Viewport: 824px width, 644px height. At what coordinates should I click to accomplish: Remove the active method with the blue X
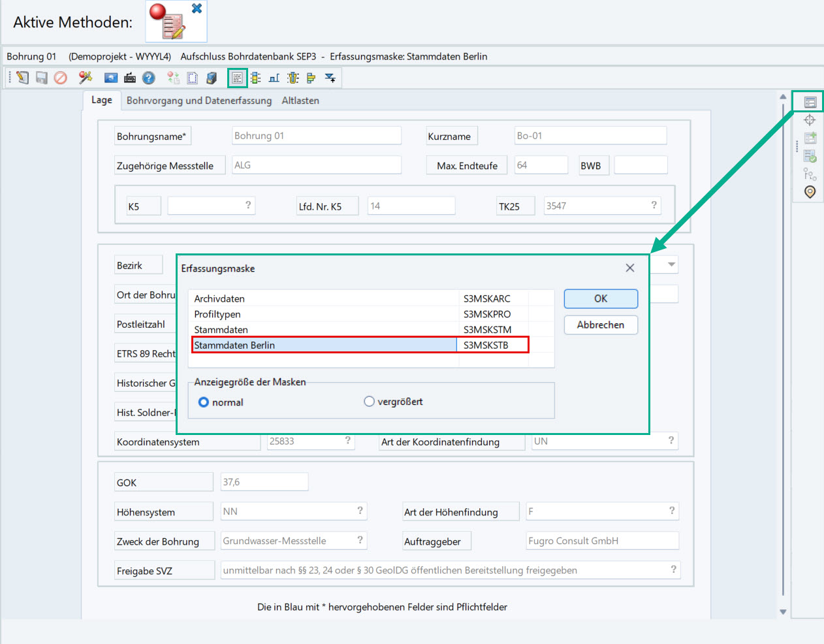point(197,8)
